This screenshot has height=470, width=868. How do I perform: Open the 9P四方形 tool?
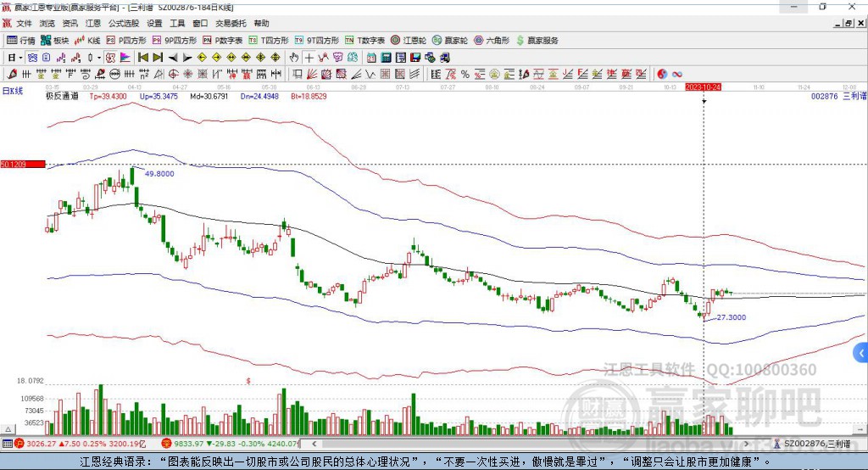coord(175,41)
